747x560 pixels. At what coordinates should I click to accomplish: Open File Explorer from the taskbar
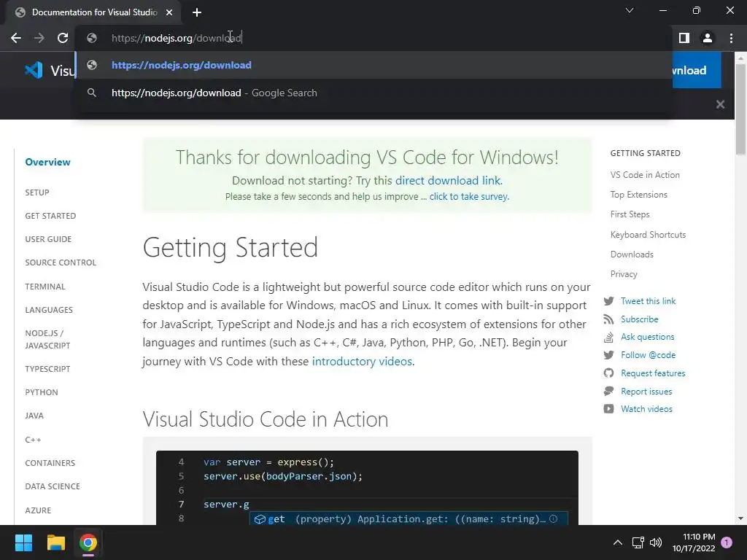[x=55, y=542]
